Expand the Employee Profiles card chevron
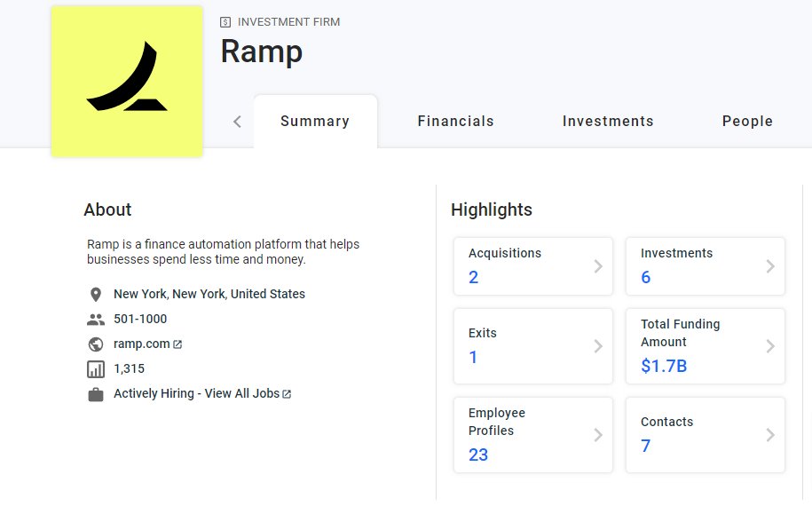This screenshot has height=514, width=812. tap(598, 435)
